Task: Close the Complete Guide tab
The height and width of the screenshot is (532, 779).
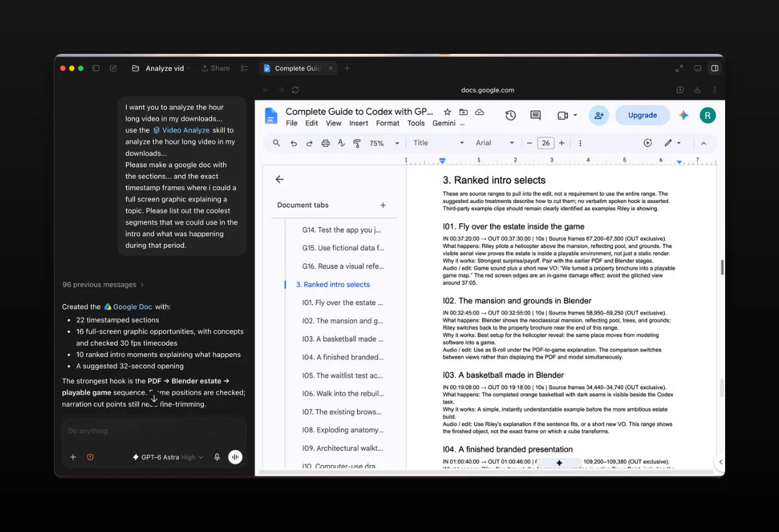Action: click(x=330, y=68)
